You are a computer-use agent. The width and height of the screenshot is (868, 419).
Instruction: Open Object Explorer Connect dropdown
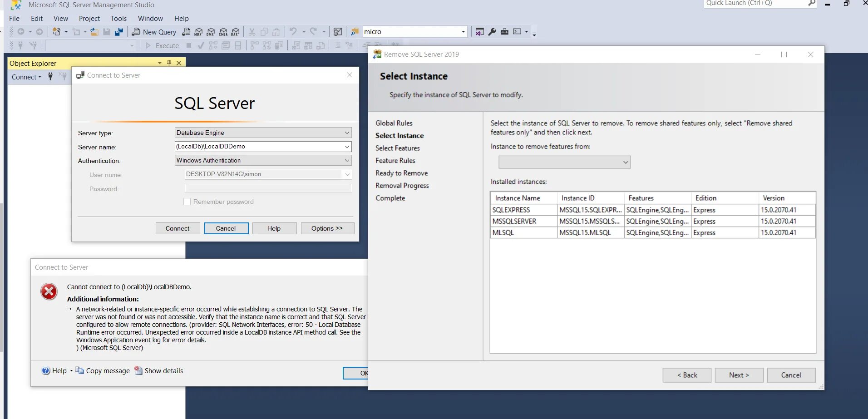(26, 77)
